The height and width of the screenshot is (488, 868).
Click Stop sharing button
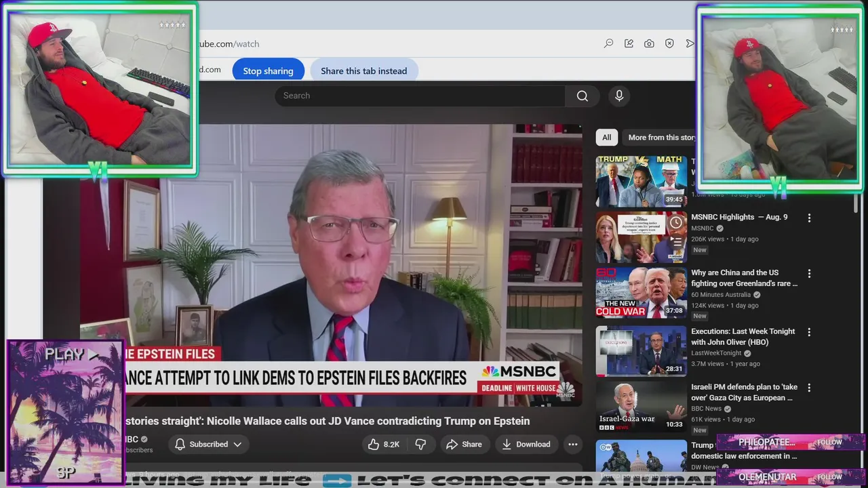(268, 70)
